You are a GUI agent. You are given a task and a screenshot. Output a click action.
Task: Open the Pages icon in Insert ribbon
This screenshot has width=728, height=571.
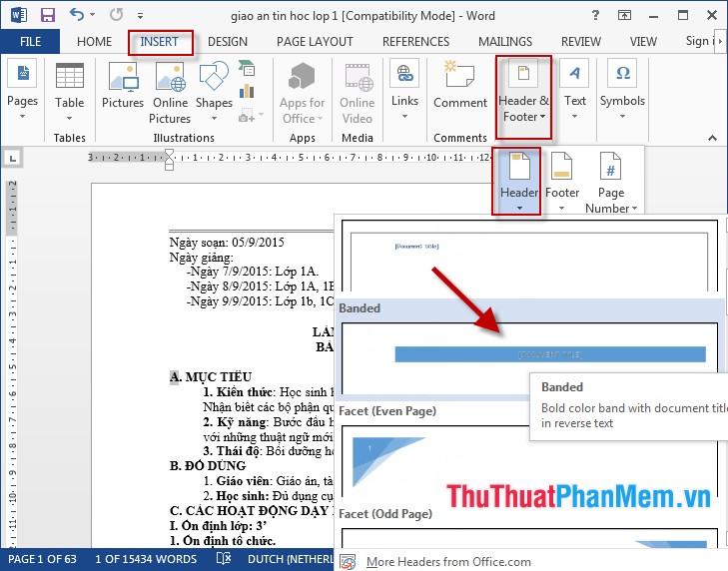tap(23, 73)
